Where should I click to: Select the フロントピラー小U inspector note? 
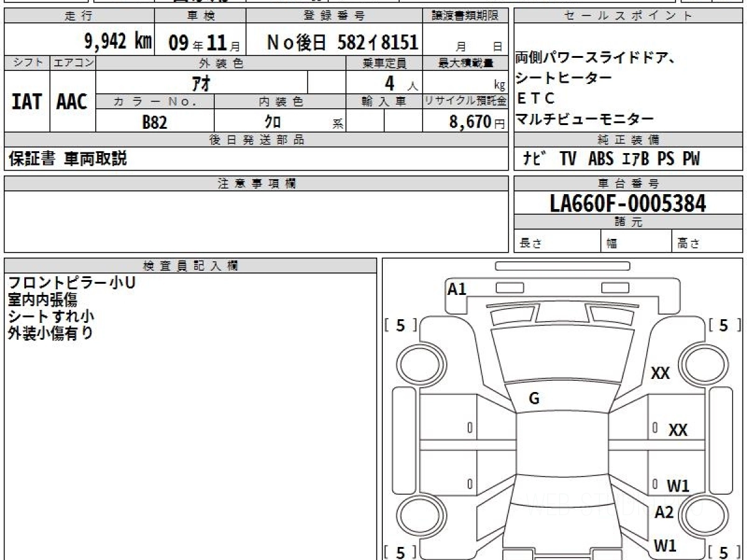coord(71,282)
